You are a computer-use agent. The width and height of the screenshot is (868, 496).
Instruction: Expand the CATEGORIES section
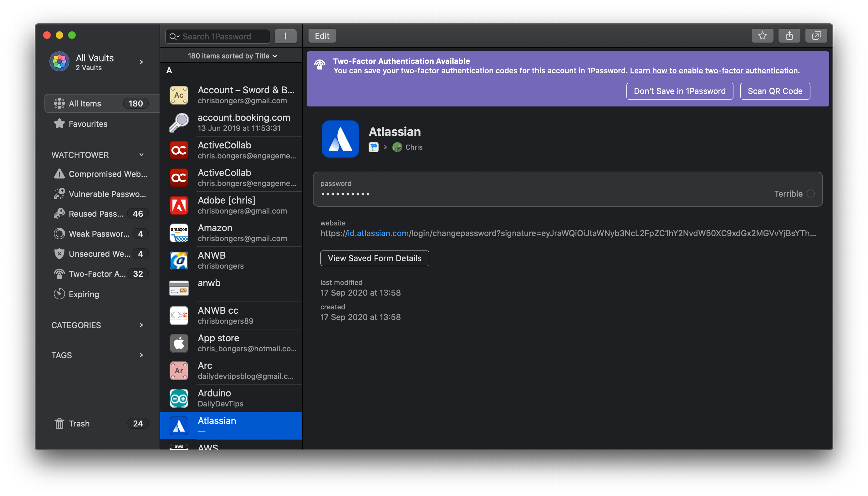coord(141,325)
